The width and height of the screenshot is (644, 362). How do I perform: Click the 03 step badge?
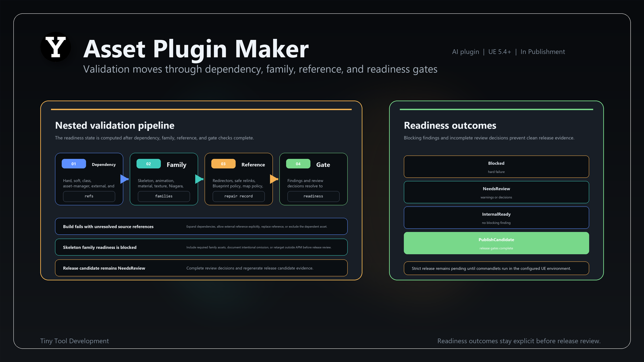tap(223, 164)
